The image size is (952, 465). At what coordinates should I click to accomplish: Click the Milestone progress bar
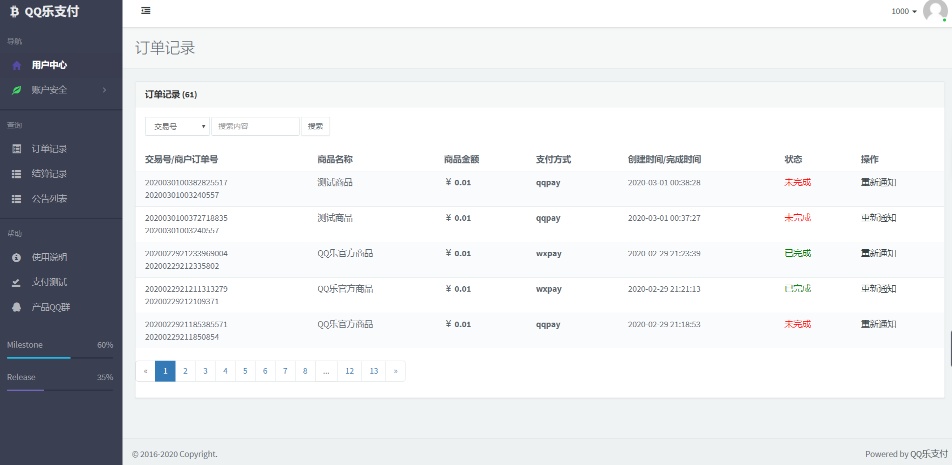(60, 357)
